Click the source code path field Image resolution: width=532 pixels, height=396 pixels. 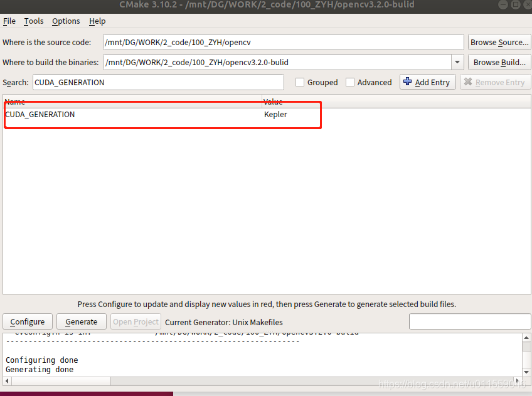click(284, 43)
